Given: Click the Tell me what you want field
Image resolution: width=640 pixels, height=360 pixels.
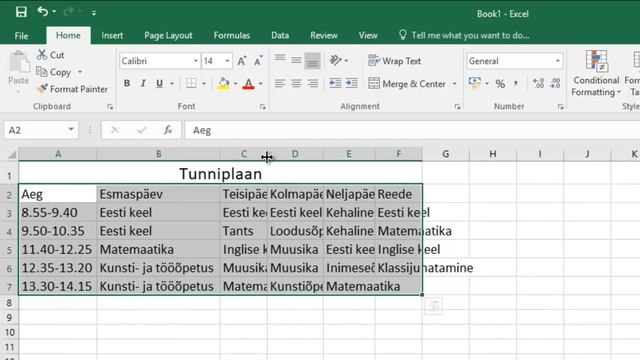Looking at the screenshot, I should click(470, 36).
